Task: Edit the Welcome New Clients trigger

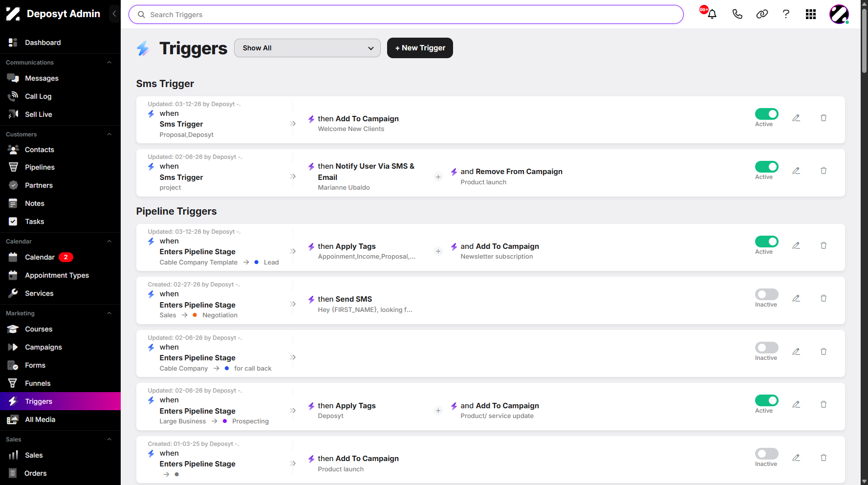Action: pyautogui.click(x=796, y=118)
